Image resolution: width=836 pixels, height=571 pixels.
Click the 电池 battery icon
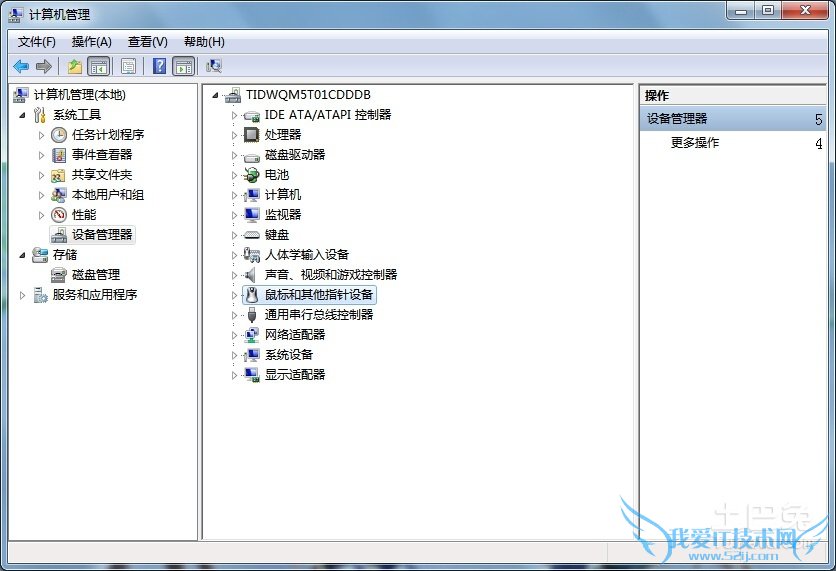tap(251, 175)
